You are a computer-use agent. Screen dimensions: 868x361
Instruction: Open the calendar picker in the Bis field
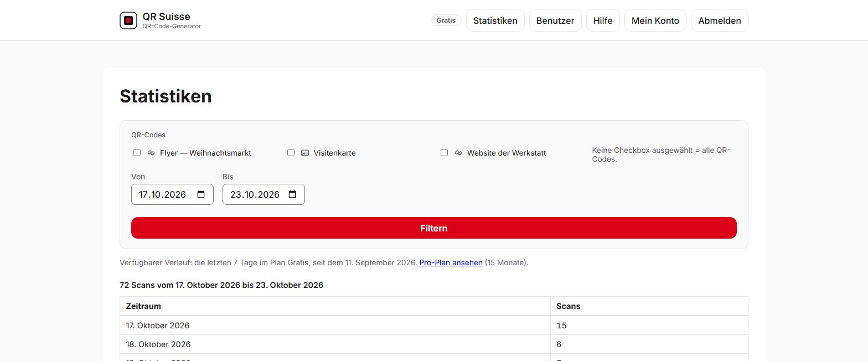pyautogui.click(x=292, y=194)
